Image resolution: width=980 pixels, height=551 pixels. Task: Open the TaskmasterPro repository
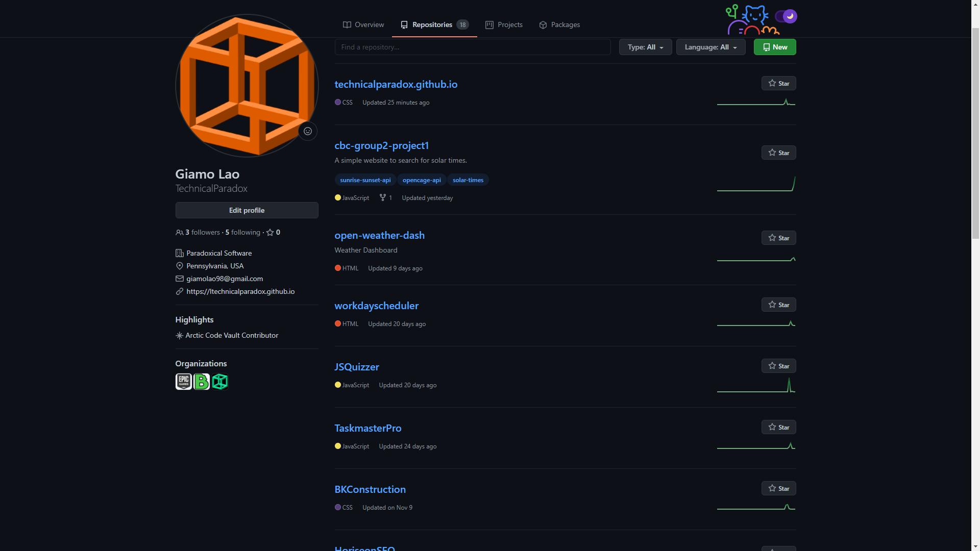367,428
